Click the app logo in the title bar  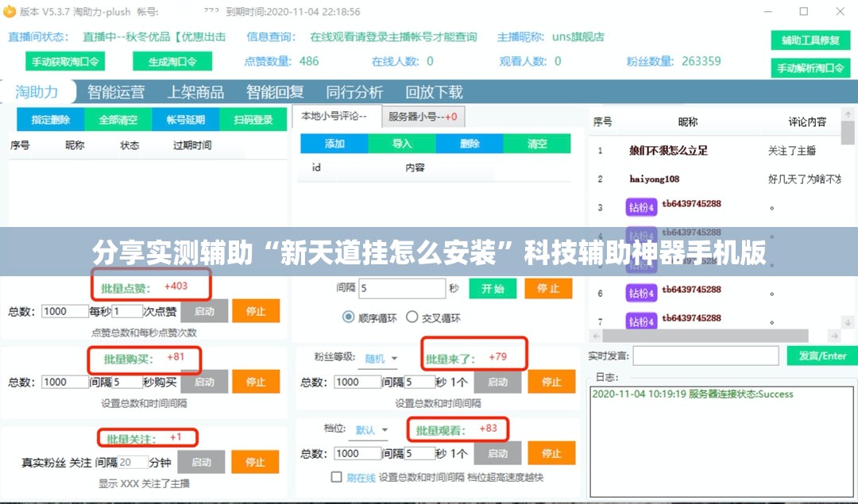pyautogui.click(x=10, y=11)
